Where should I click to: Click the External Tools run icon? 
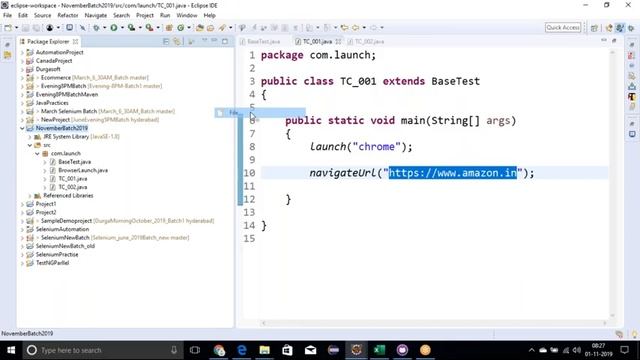pos(149,28)
